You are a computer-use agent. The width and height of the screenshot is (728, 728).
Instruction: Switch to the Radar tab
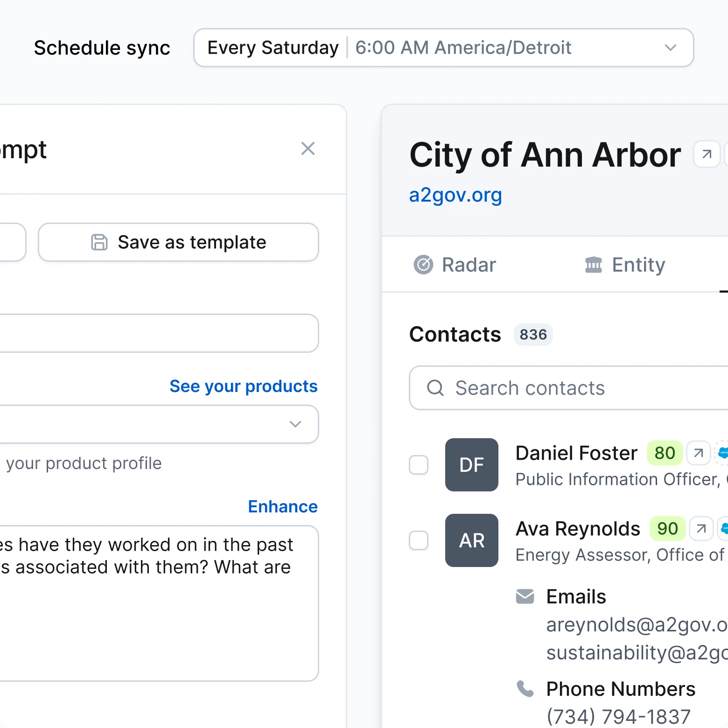tap(455, 265)
